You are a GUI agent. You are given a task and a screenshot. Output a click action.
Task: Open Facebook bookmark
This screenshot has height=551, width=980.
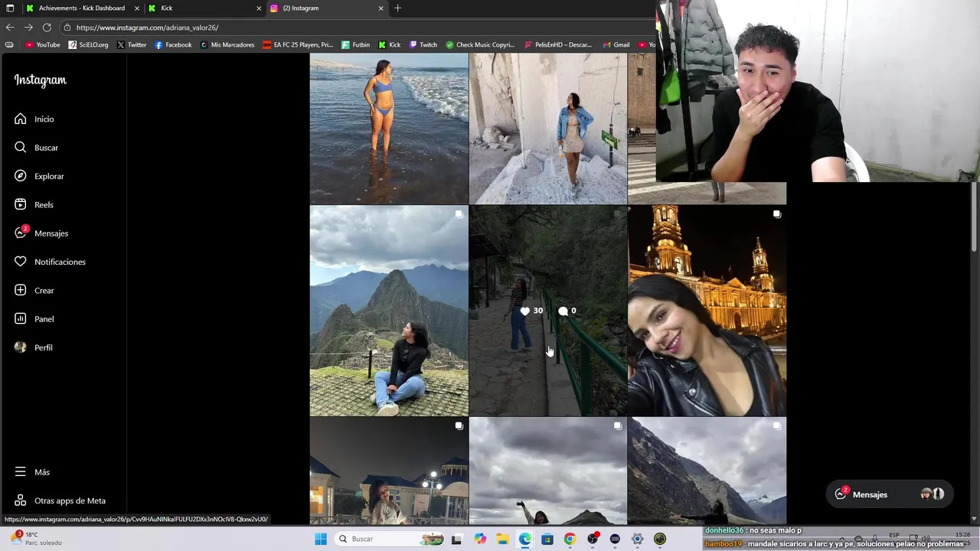pos(173,45)
